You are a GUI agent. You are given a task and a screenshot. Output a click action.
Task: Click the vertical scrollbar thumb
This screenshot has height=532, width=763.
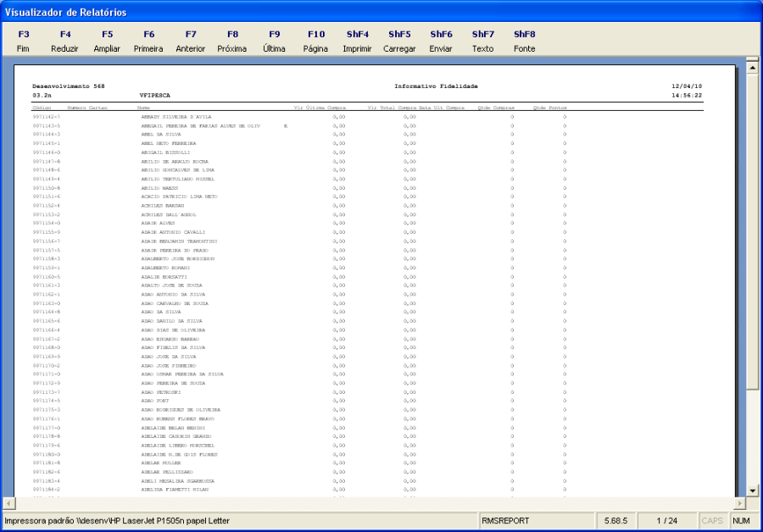point(752,231)
